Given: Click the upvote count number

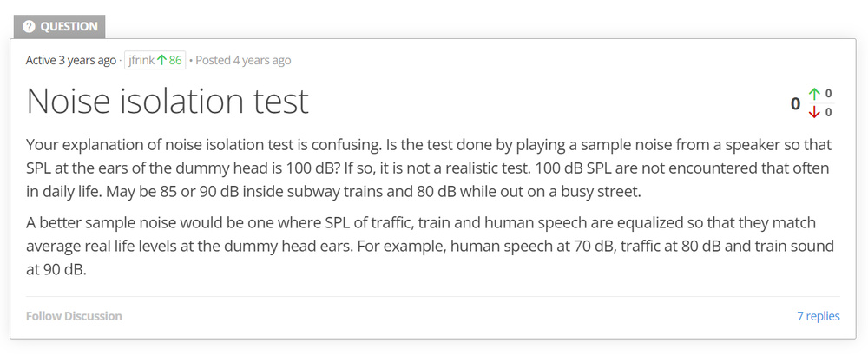Looking at the screenshot, I should (829, 94).
